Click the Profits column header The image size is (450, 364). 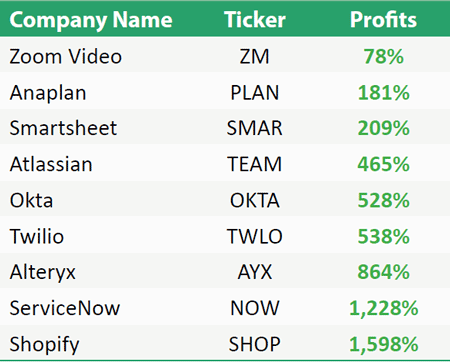click(x=383, y=19)
